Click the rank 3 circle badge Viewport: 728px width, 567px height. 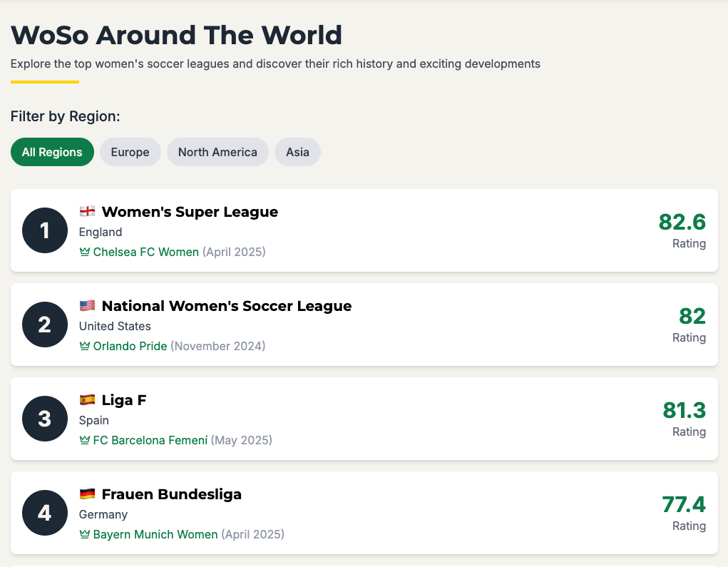point(45,419)
